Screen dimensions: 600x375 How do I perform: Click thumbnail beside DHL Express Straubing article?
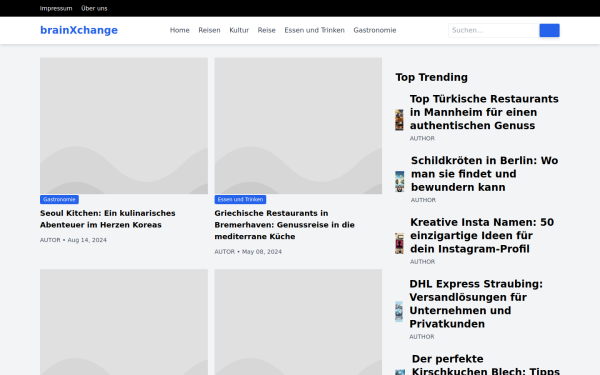click(x=399, y=311)
